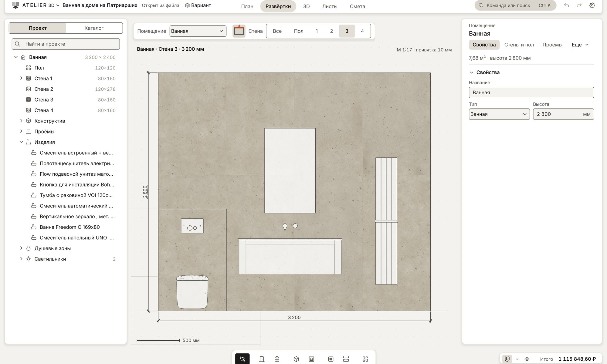Switch to wall 4 segment

tap(362, 31)
